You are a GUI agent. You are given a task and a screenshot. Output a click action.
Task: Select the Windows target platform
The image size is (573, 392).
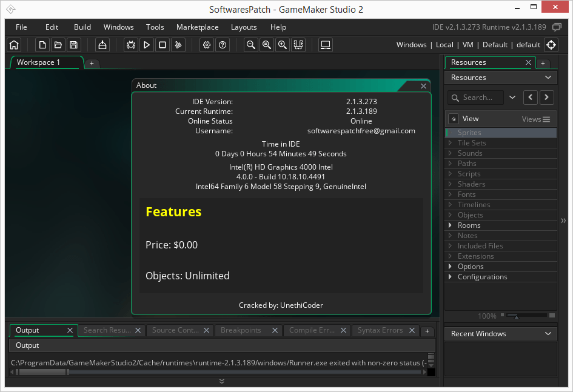[x=411, y=45]
